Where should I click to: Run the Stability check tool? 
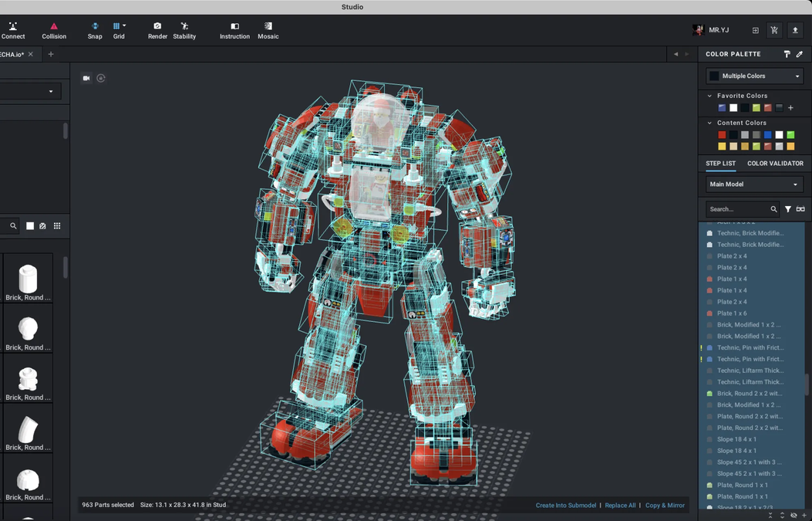click(184, 30)
